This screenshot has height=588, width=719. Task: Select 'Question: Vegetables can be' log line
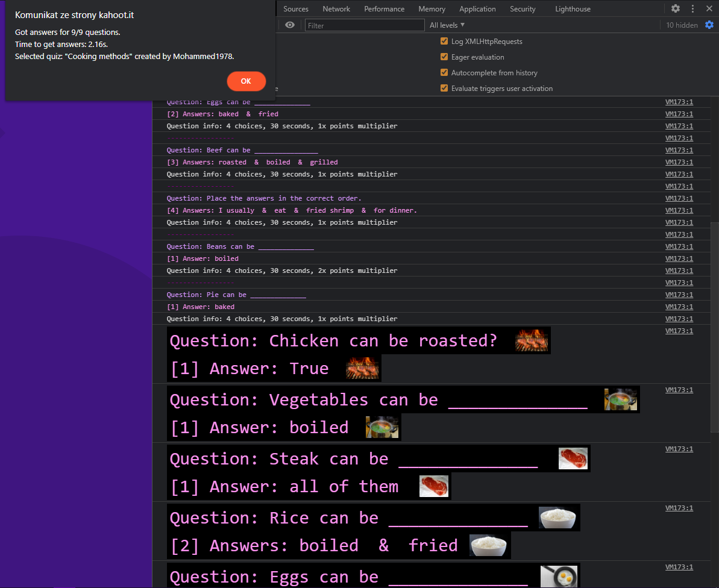pyautogui.click(x=378, y=399)
